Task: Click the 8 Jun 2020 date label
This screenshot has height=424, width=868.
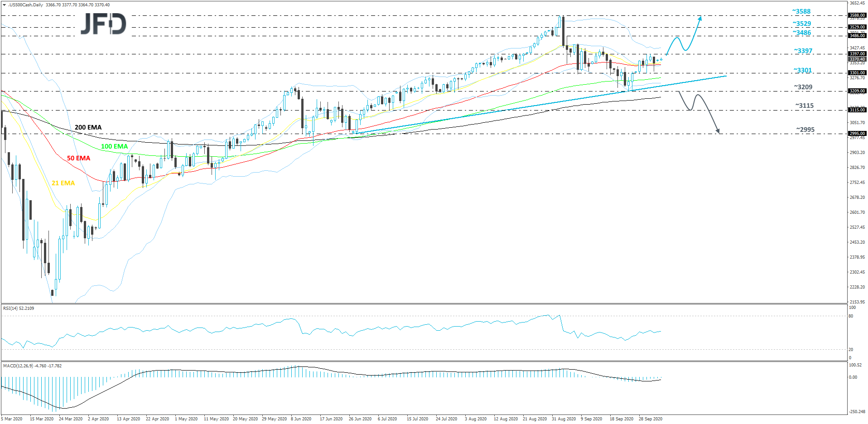Action: point(301,419)
